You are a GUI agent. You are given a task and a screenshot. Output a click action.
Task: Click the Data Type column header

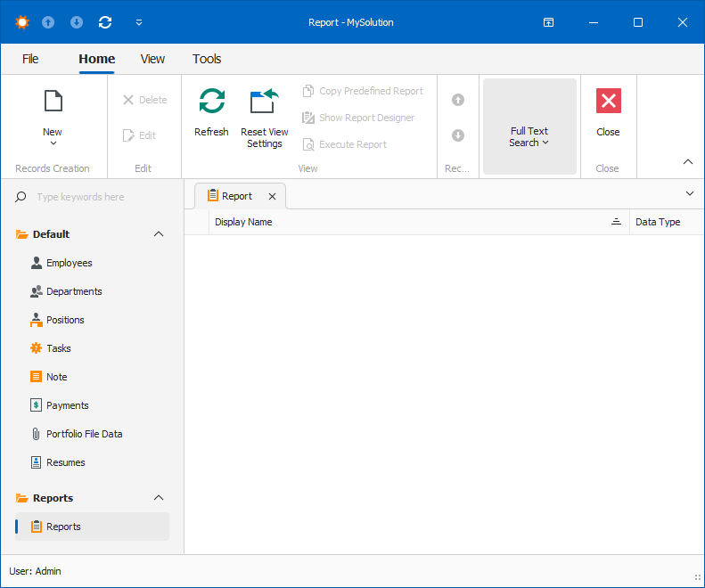[668, 222]
